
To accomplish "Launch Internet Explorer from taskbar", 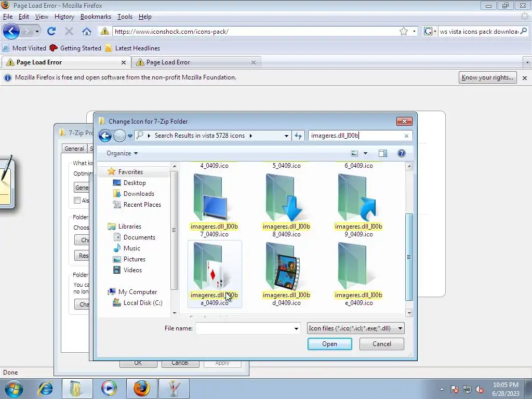I will [x=46, y=389].
